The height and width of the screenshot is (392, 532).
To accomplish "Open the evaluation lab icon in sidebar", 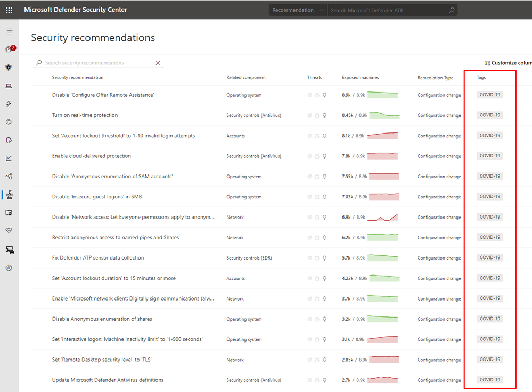I will tap(9, 212).
